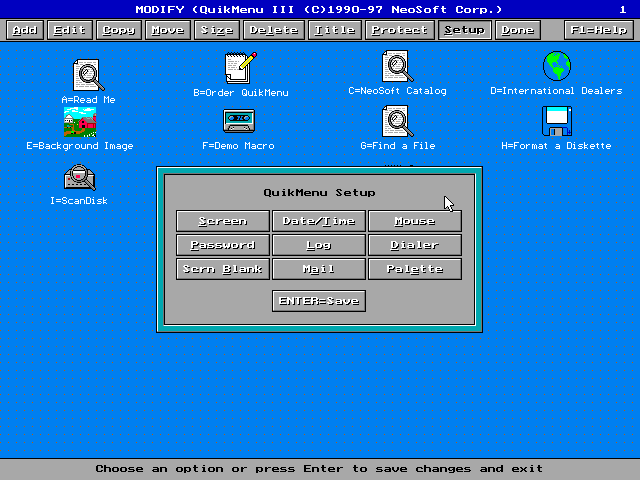Click the Find a File magnifier icon
This screenshot has height=480, width=640.
tap(398, 121)
